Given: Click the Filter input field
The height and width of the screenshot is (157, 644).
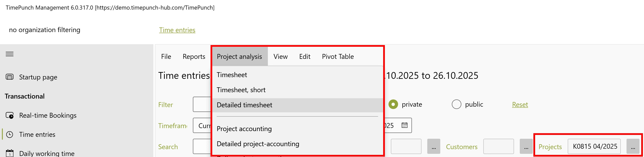Looking at the screenshot, I should click(x=202, y=104).
